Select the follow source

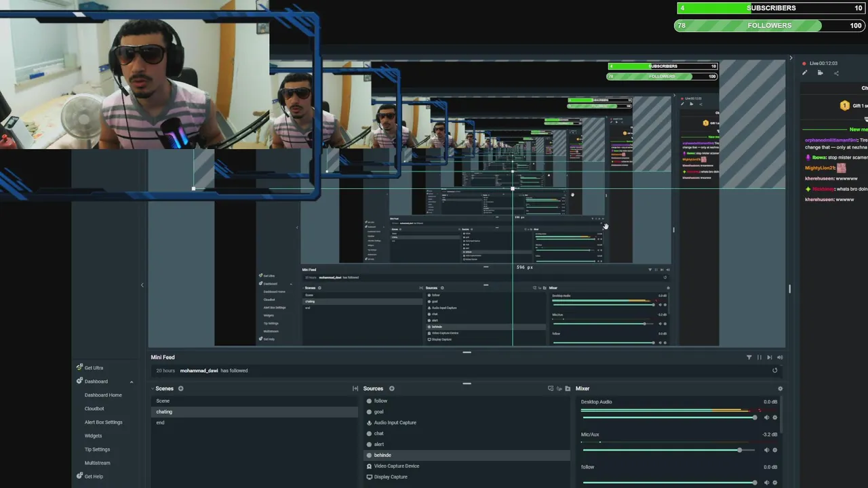tap(467, 401)
